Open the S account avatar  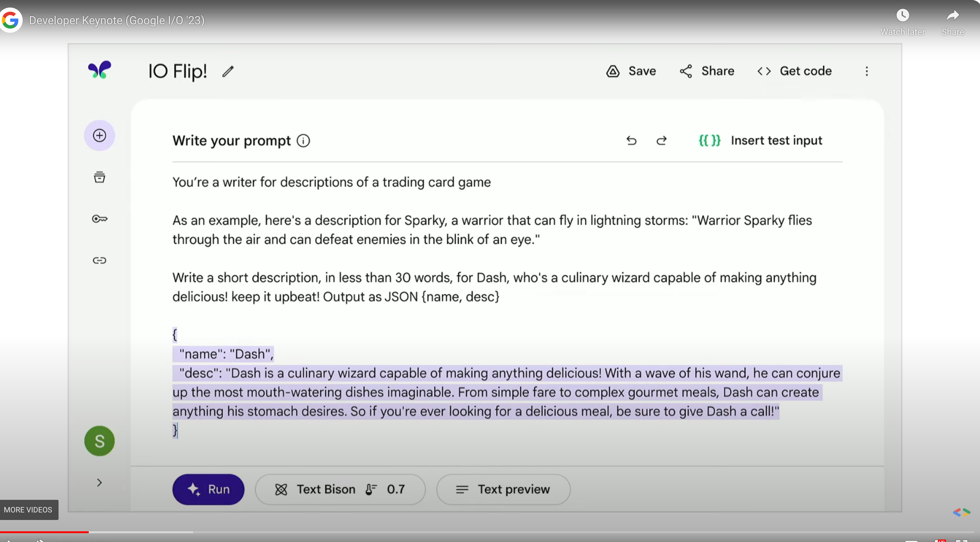(100, 441)
